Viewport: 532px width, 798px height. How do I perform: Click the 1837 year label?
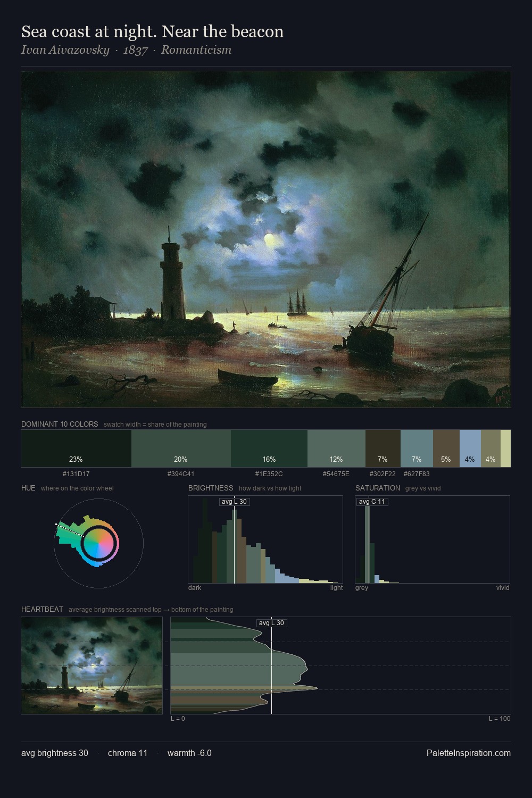135,49
